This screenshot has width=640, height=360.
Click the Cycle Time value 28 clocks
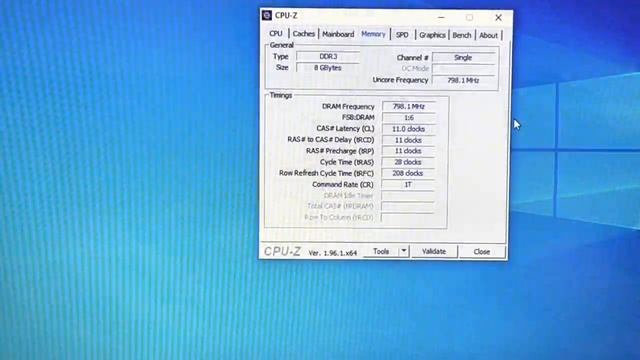[409, 162]
